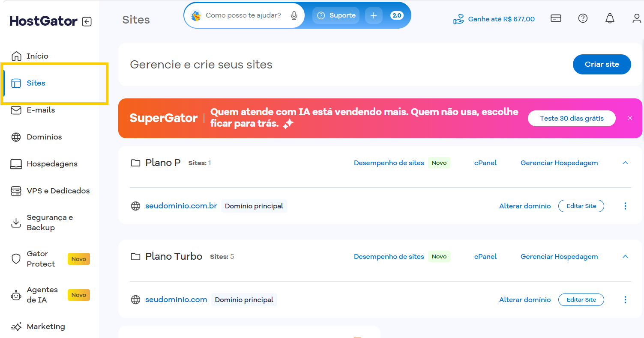Click the layout icon beside Sites
The width and height of the screenshot is (644, 338).
coord(16,83)
